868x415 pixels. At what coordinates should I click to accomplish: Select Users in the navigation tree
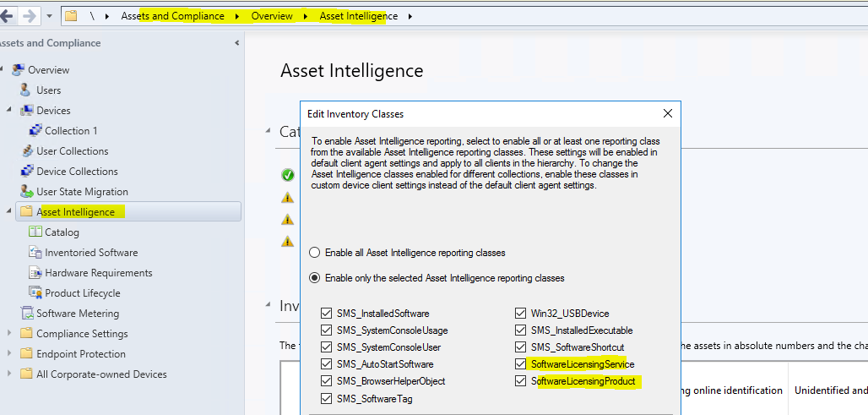pos(49,90)
